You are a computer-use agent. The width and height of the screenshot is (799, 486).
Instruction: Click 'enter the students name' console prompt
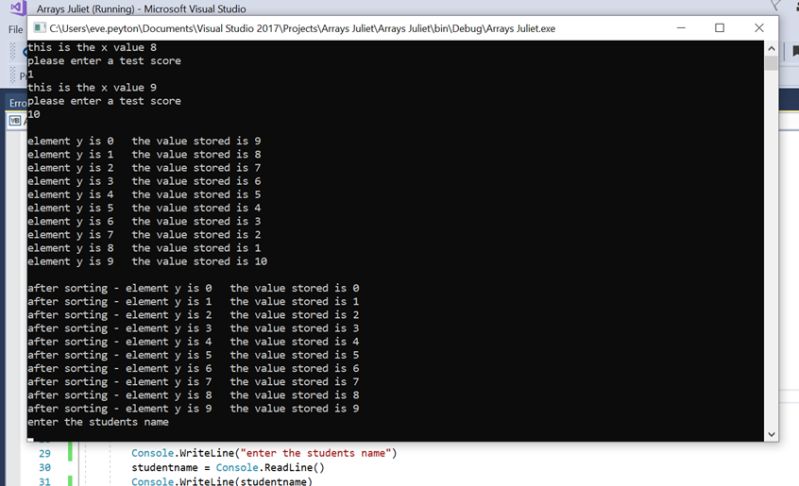tap(98, 422)
